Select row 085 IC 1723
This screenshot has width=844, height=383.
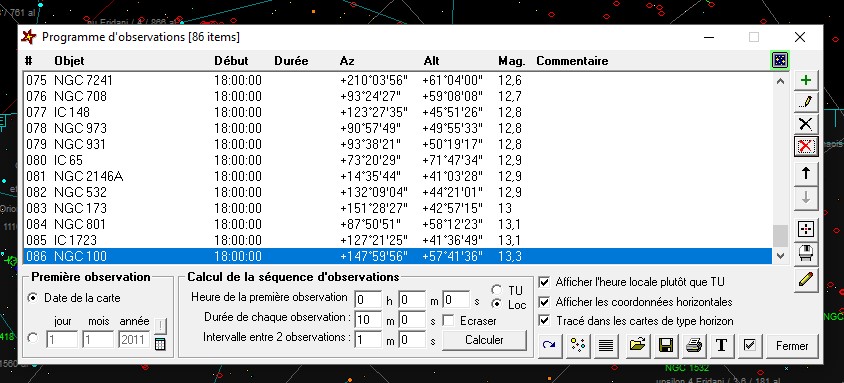click(x=398, y=240)
